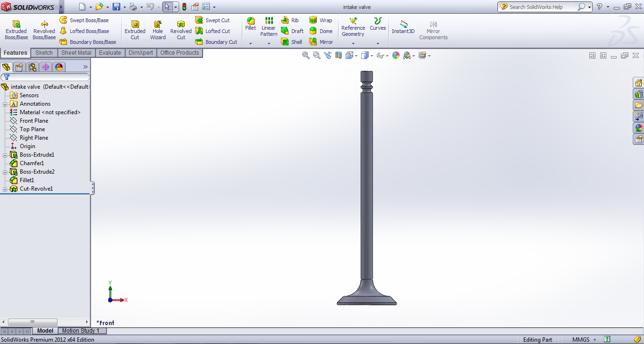Choose Swept Boss/Base command
The height and width of the screenshot is (344, 644).
pos(84,20)
